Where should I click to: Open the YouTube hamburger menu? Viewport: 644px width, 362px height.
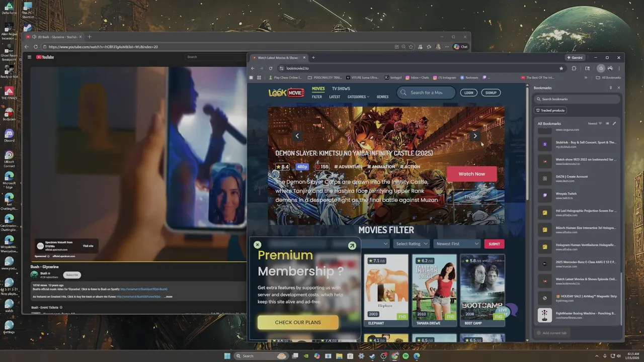tap(29, 57)
